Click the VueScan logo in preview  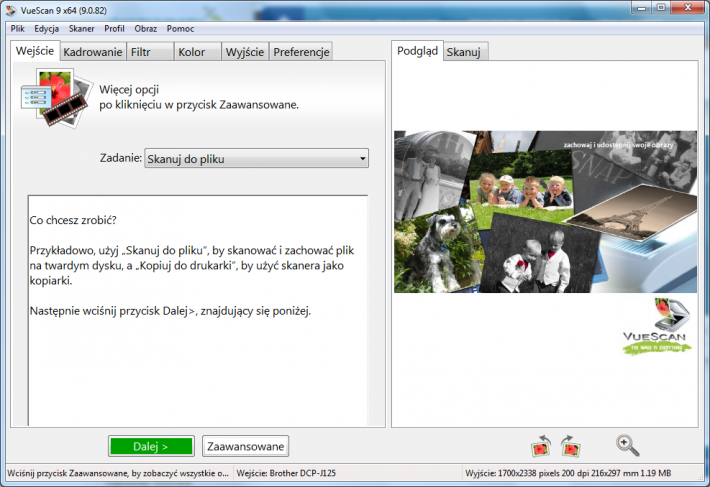coord(657,326)
